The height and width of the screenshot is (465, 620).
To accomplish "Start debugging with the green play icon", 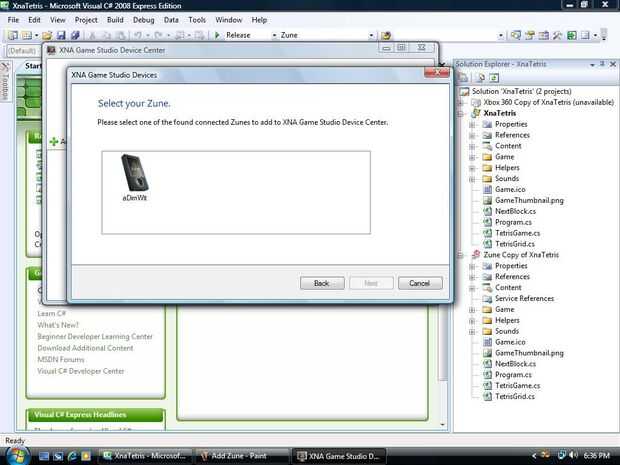I will point(217,35).
